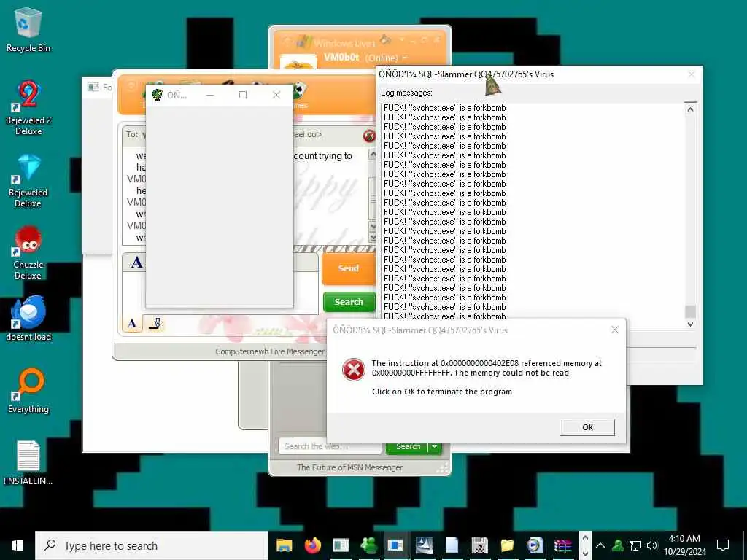Select the Bejeweled 2 Deluxe desktop shortcut
This screenshot has height=560, width=747.
(28, 108)
